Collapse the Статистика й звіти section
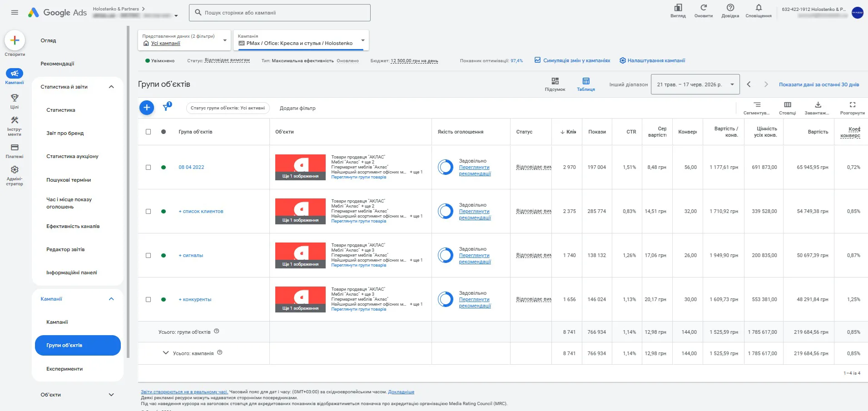This screenshot has height=411, width=868. 111,87
